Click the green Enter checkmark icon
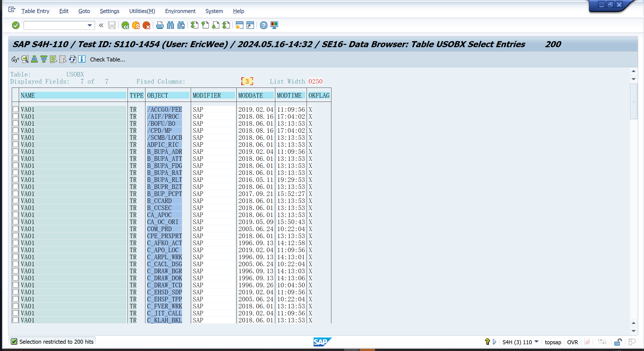The image size is (644, 351). (x=16, y=25)
